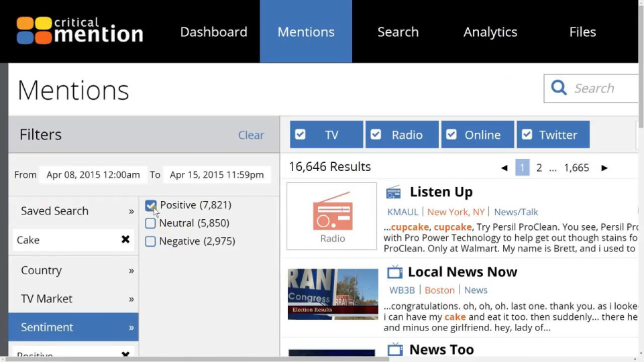The image size is (644, 362).
Task: Edit the To date field
Action: 217,175
